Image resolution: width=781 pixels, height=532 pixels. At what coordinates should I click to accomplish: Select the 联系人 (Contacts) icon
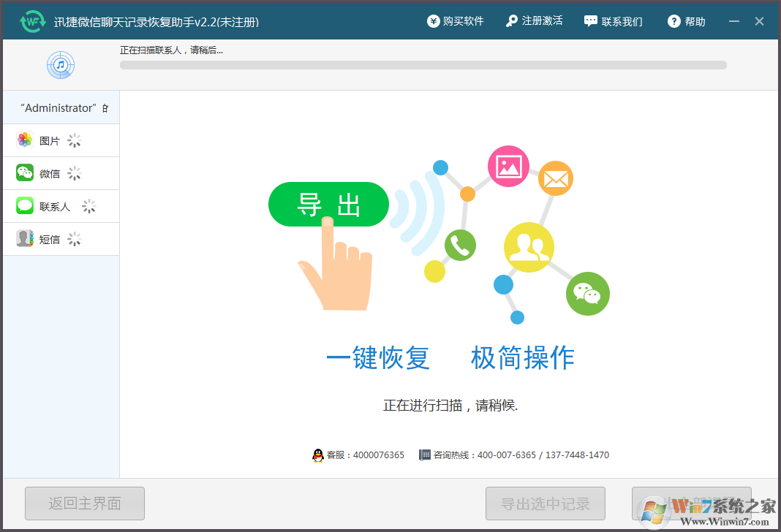(x=24, y=206)
